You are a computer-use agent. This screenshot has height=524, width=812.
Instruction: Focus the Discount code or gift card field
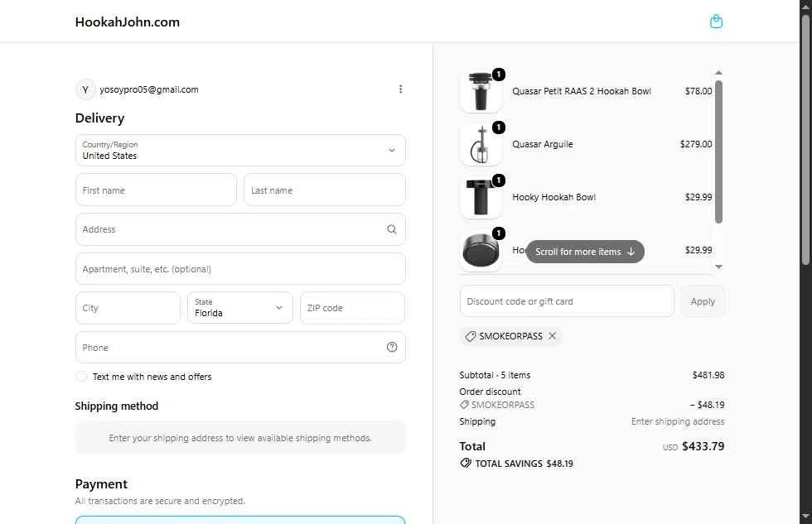567,301
